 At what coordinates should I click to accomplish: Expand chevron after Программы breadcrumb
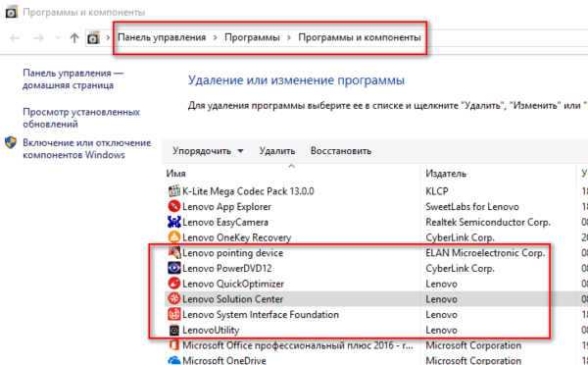click(289, 37)
